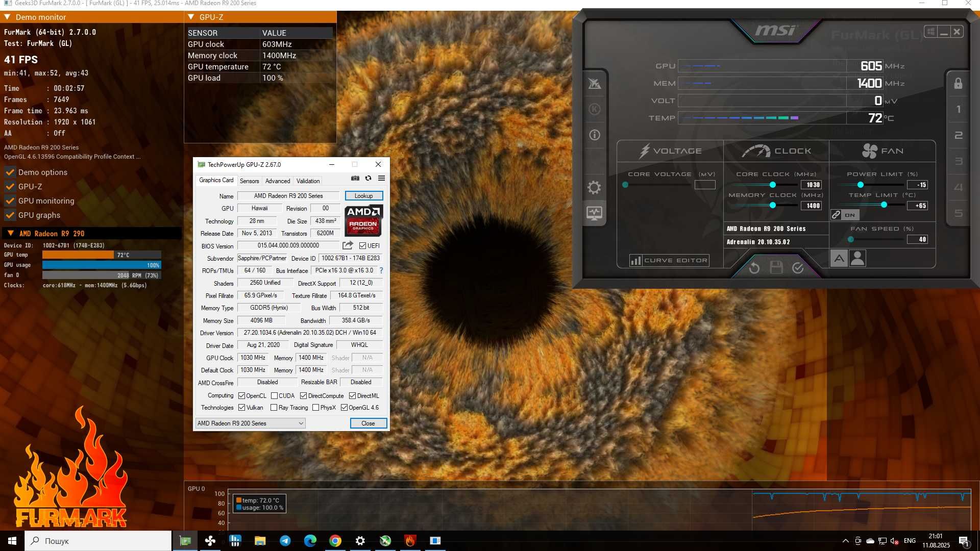980x551 pixels.
Task: Click the bus interface question mark icon
Action: [x=381, y=270]
